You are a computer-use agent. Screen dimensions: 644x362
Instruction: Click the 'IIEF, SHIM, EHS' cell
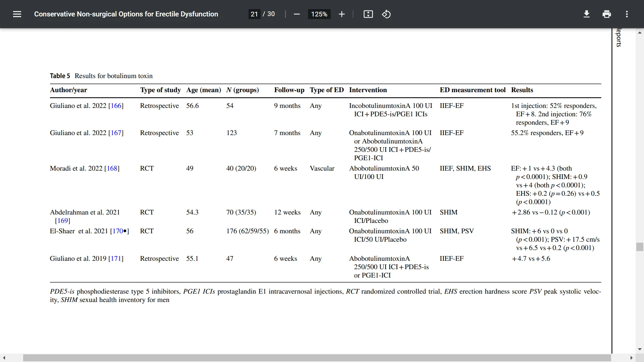[465, 168]
